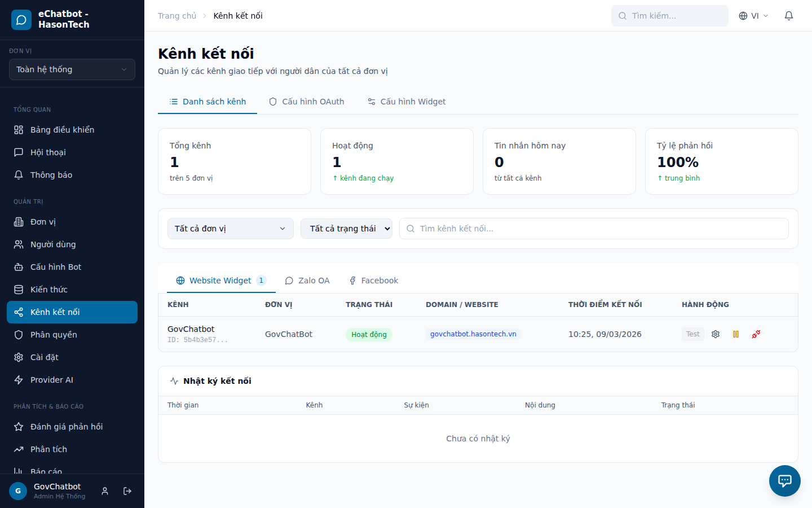
Task: Pause the GovChatbot channel
Action: coord(736,334)
